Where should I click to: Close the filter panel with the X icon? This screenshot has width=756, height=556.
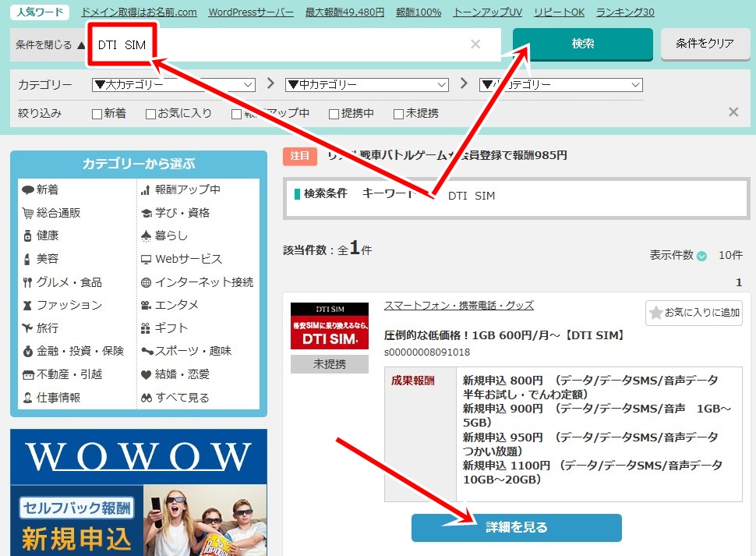733,112
